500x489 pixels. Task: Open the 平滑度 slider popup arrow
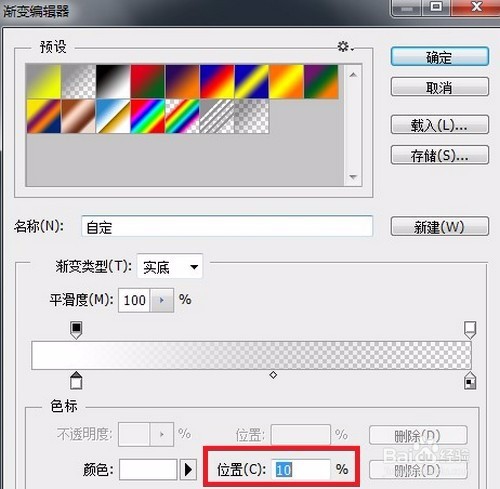[x=162, y=300]
